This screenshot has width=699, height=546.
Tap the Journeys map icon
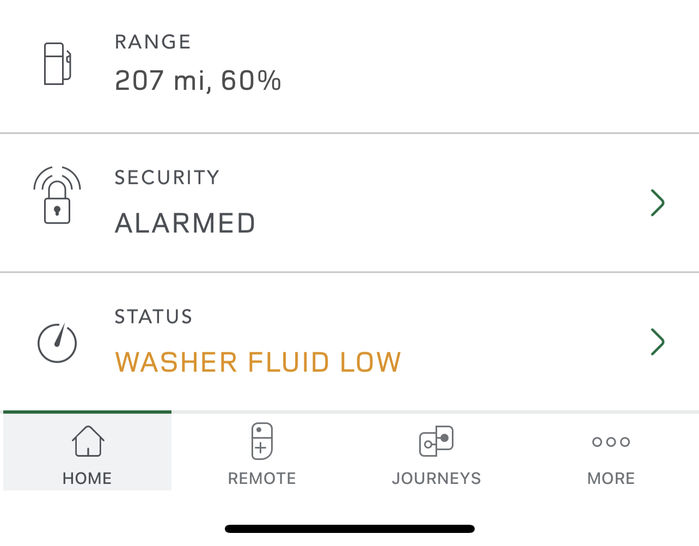436,441
